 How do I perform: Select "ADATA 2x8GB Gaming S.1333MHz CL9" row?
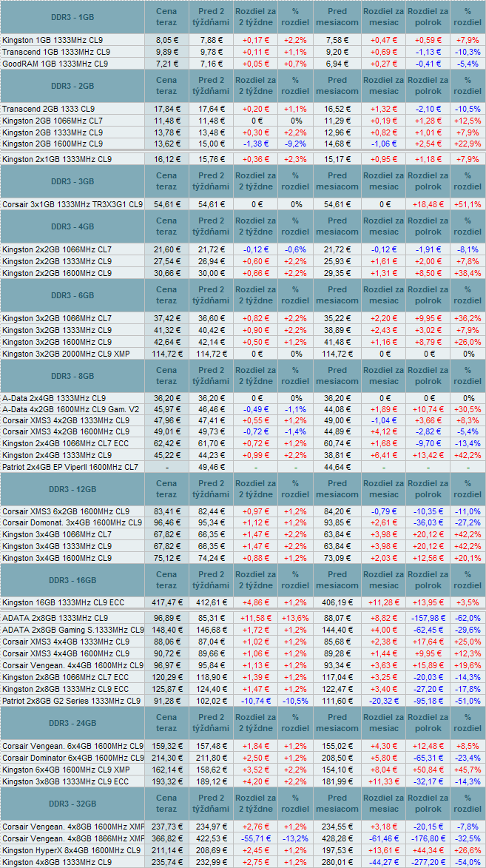click(72, 630)
